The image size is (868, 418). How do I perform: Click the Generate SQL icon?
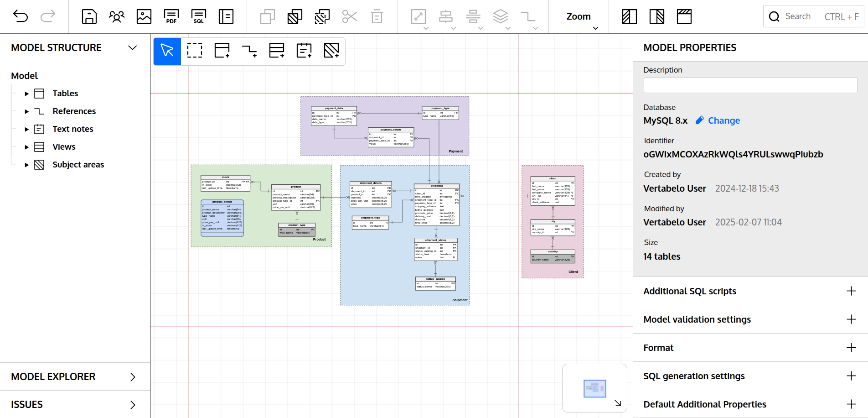[x=199, y=17]
